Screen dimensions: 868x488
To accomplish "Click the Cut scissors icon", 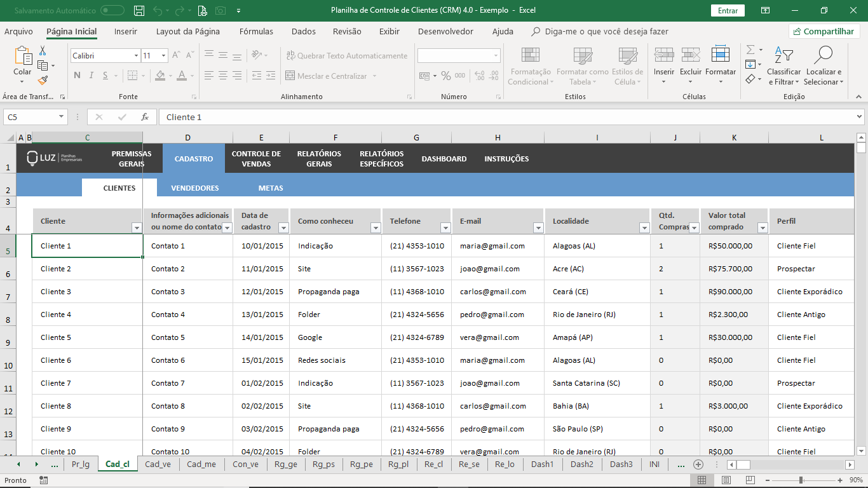I will click(43, 51).
